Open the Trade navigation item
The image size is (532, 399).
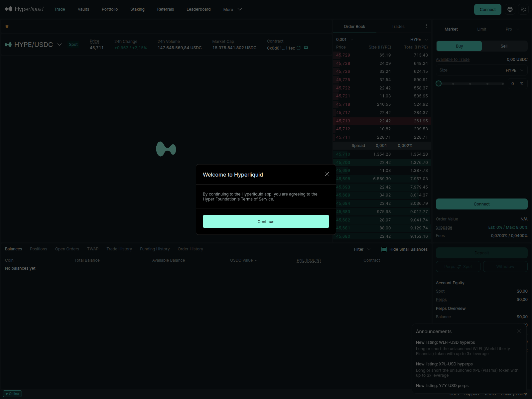[60, 9]
